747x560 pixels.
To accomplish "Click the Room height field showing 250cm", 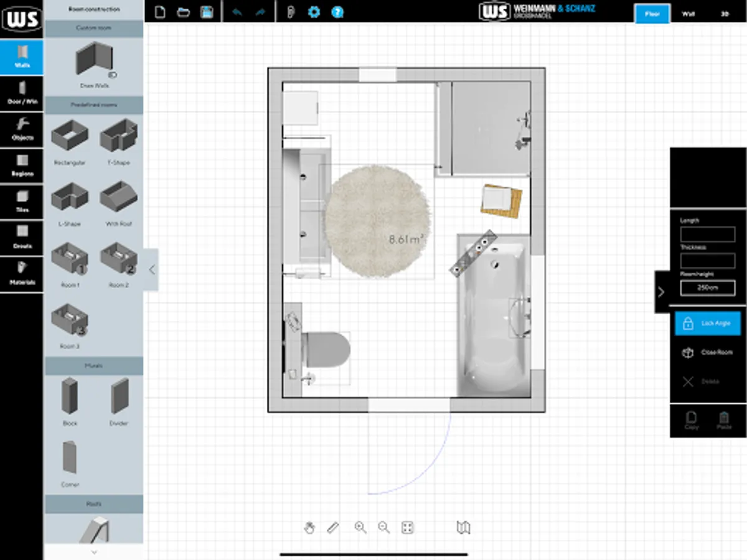I will point(708,287).
